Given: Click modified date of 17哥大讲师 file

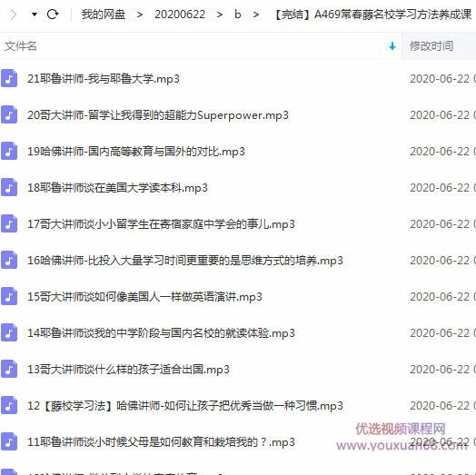Looking at the screenshot, I should click(442, 224).
